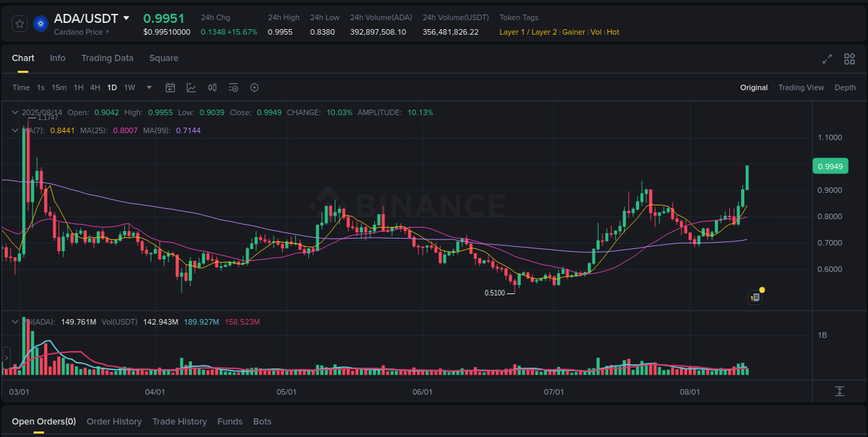This screenshot has width=868, height=437.
Task: Open the indicator settings list icon
Action: click(x=233, y=87)
